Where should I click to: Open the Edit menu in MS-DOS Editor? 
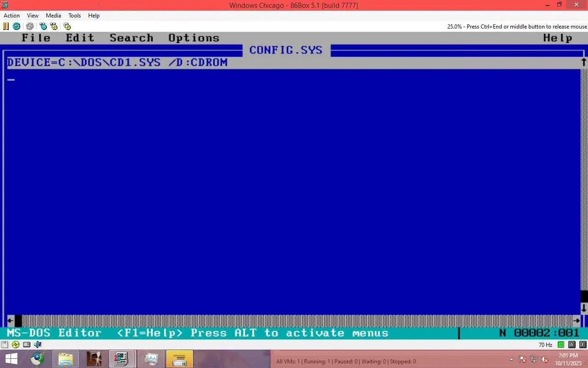(80, 38)
